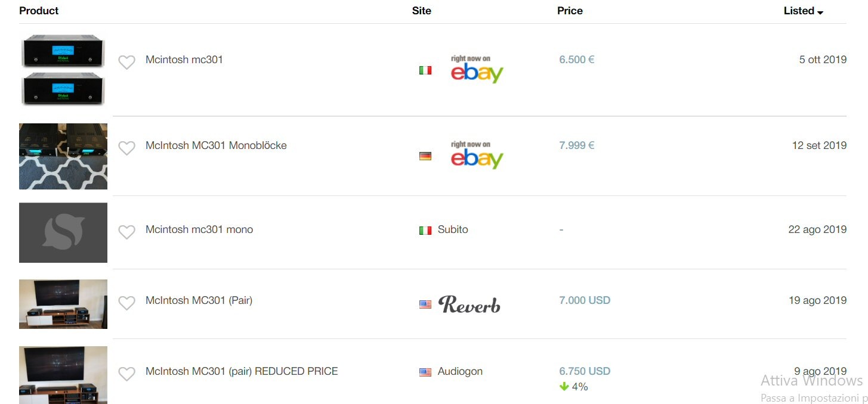The height and width of the screenshot is (404, 868).
Task: Click eBay logo on the 7.999 € listing
Action: (x=477, y=156)
